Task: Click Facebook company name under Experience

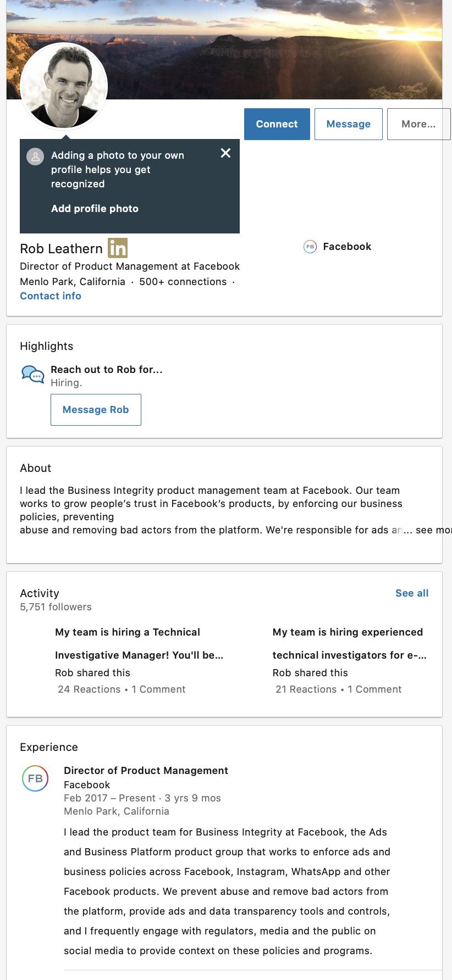Action: (87, 785)
